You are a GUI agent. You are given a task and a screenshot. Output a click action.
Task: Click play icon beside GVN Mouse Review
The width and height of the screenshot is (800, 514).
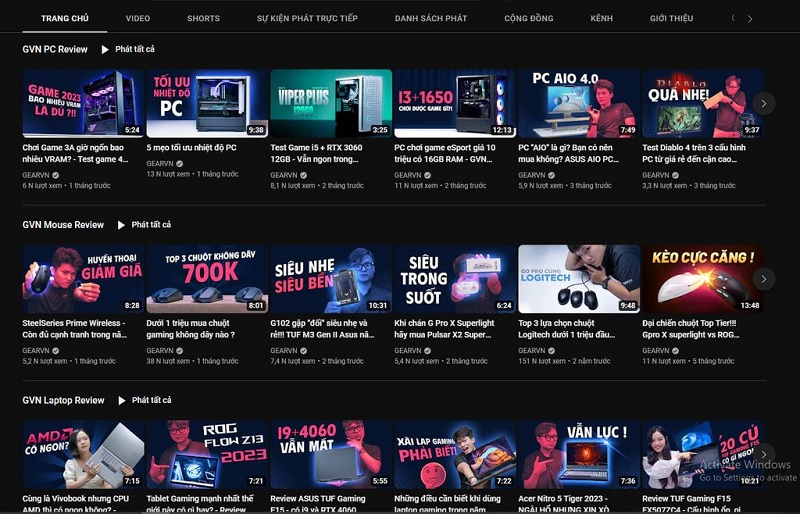121,225
